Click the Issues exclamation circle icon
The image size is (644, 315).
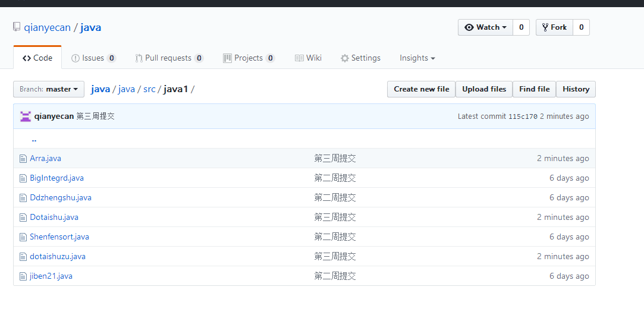(75, 58)
